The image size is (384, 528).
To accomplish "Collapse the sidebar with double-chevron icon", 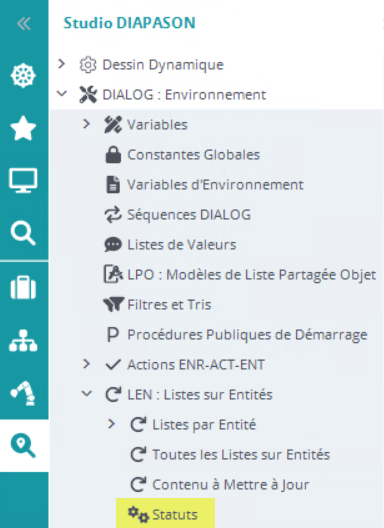I will (24, 24).
